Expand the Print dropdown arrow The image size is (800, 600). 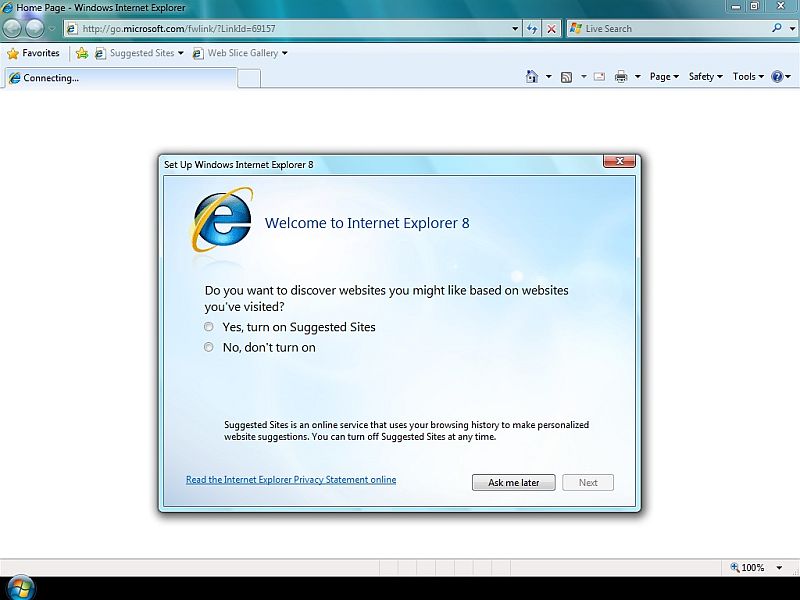pyautogui.click(x=638, y=77)
